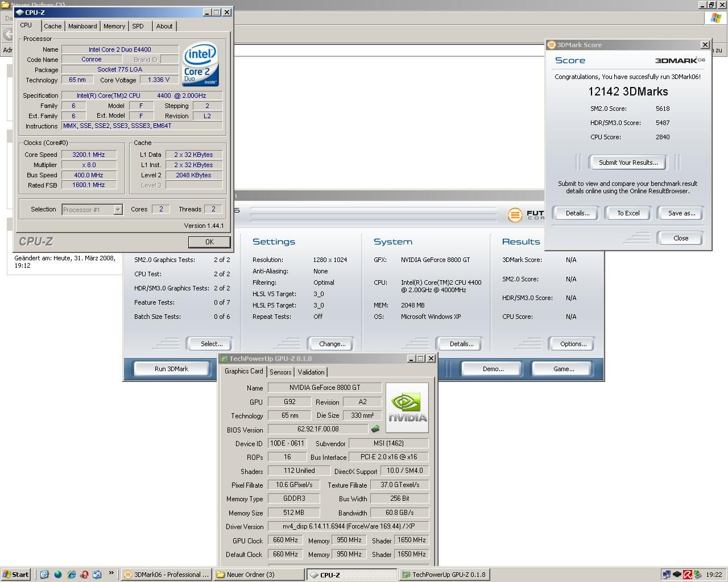Click the CPU-Z title bar icon

coord(19,12)
